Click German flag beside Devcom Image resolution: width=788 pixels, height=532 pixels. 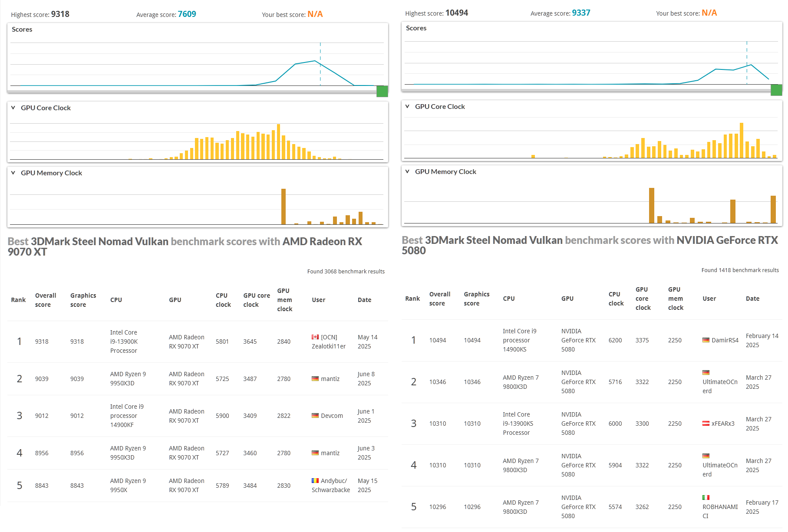(x=315, y=416)
